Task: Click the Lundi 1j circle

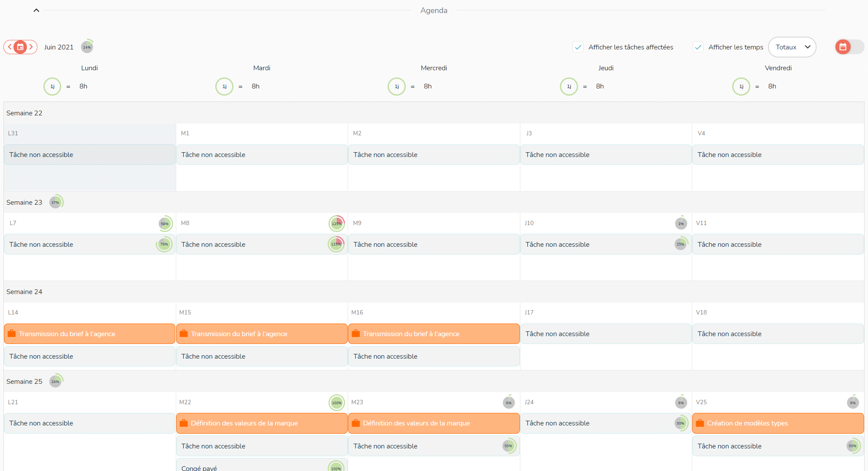Action: point(52,86)
